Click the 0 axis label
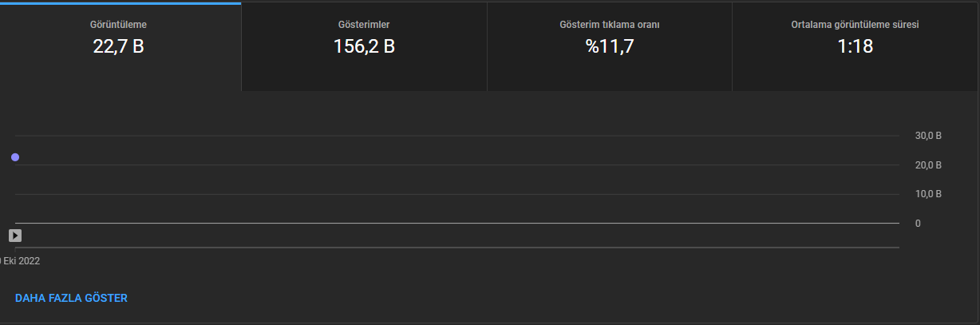The height and width of the screenshot is (325, 980). [918, 224]
